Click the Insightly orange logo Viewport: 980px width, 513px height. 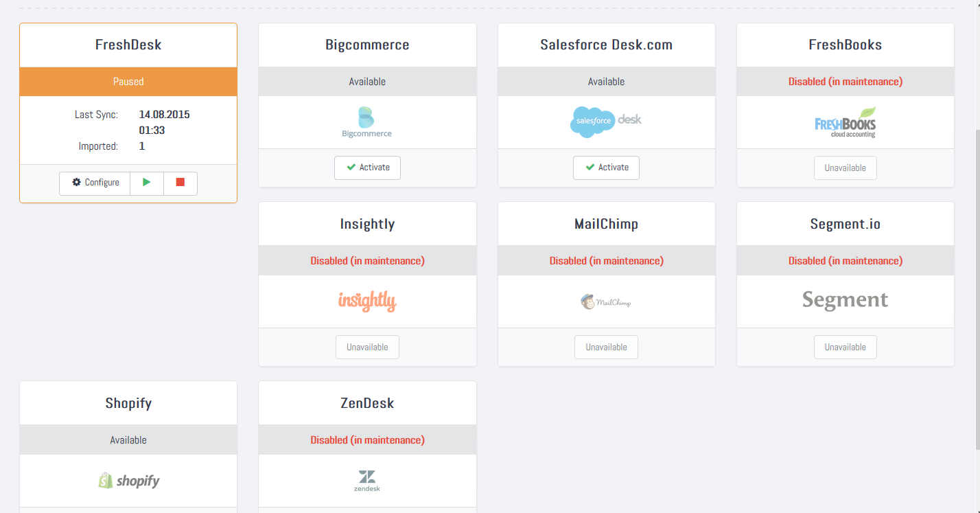(367, 301)
